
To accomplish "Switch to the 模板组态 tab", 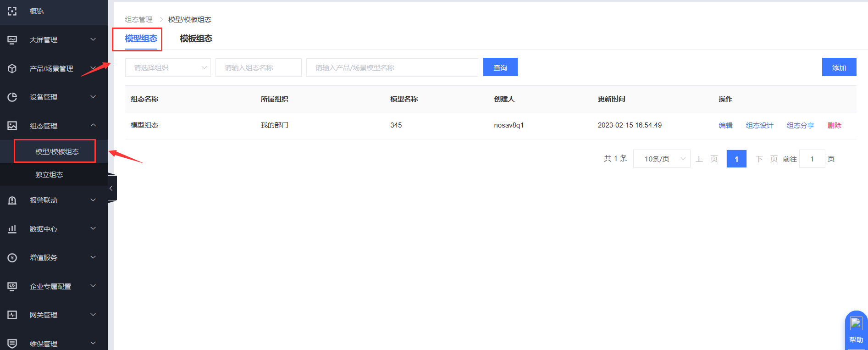I will click(196, 39).
